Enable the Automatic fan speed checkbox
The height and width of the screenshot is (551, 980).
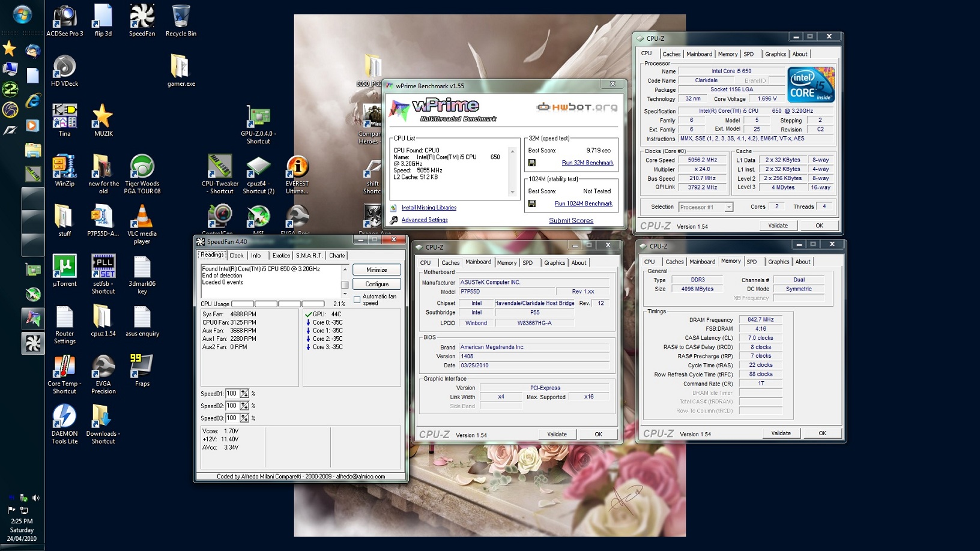[357, 300]
